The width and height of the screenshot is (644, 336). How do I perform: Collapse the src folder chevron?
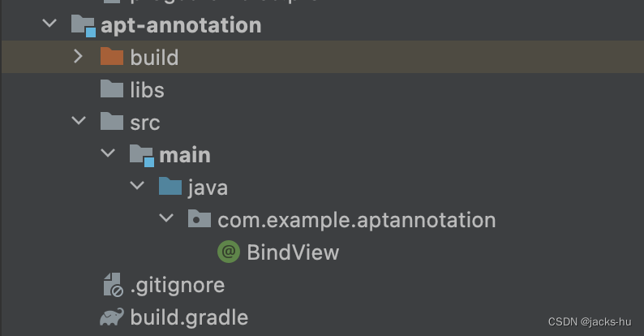(79, 120)
